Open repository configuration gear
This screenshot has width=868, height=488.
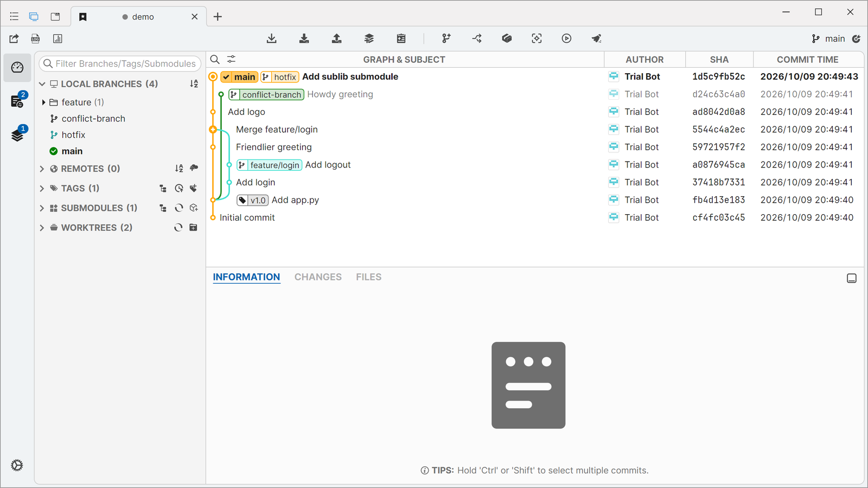pyautogui.click(x=17, y=465)
